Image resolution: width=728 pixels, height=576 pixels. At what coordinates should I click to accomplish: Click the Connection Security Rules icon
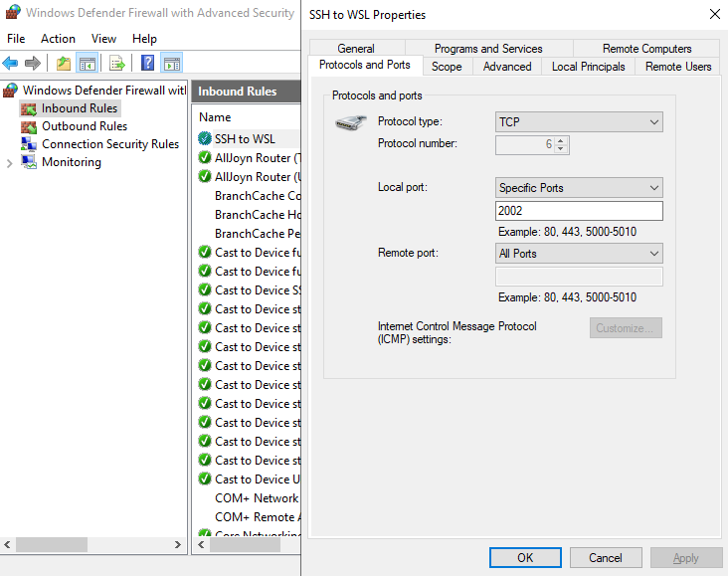pos(29,144)
